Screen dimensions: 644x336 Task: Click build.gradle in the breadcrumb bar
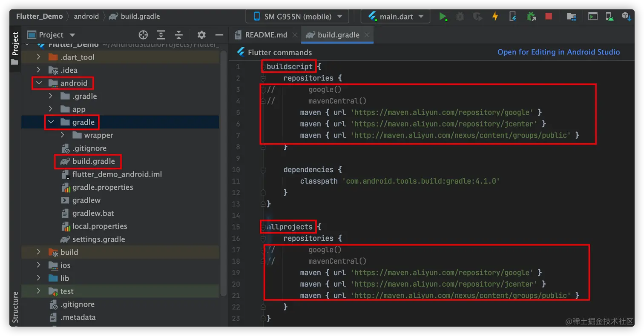pos(140,17)
